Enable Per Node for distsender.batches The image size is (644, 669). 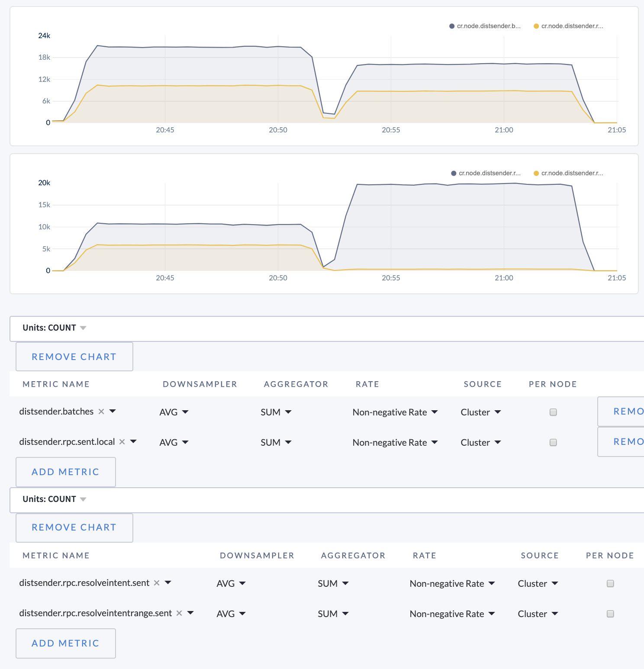coord(553,412)
